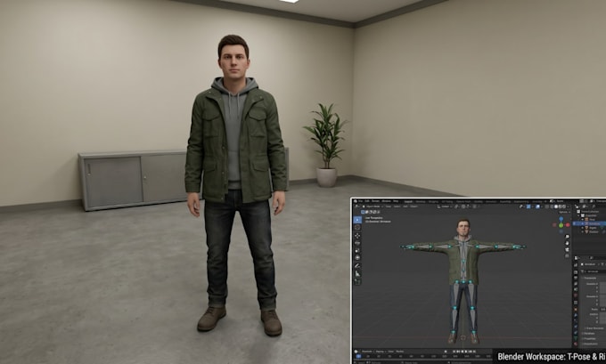Open the Marker menu in timeline
606x364 pixels.
click(400, 352)
